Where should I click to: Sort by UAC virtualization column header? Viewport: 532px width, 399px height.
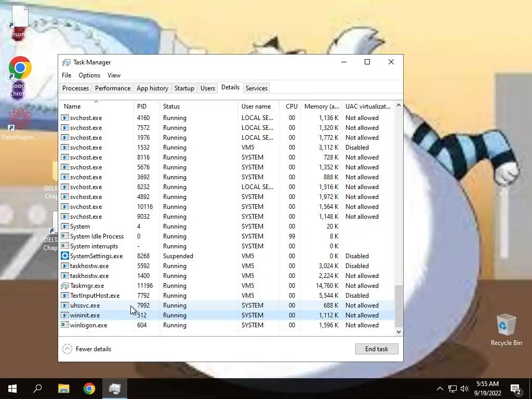click(x=368, y=106)
